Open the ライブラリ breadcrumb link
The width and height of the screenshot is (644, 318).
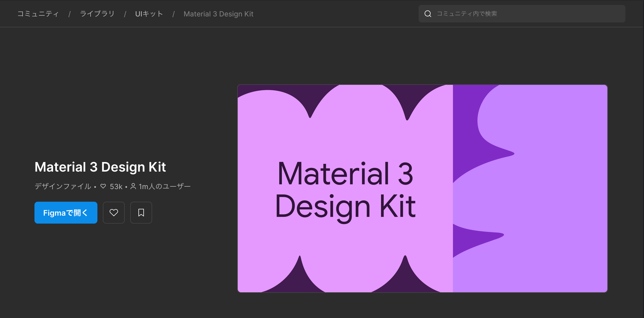[97, 14]
